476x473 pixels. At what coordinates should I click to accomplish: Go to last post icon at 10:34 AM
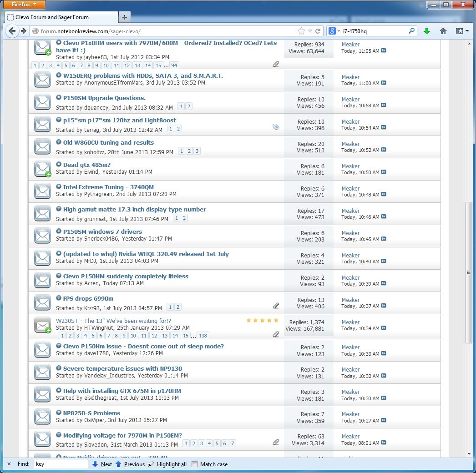pyautogui.click(x=384, y=328)
